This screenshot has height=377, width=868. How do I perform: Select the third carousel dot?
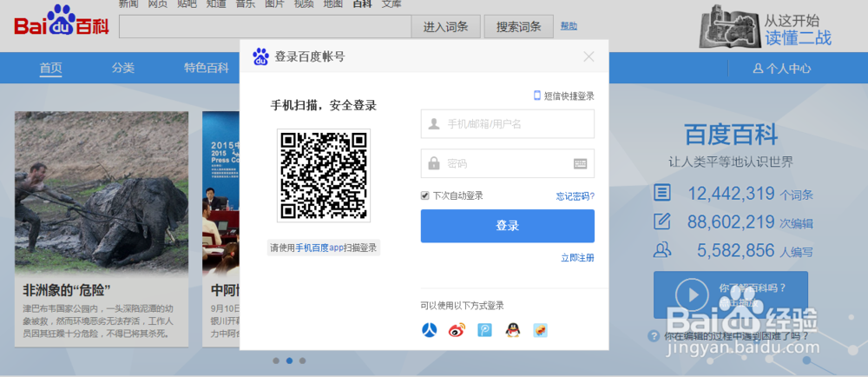click(x=302, y=361)
